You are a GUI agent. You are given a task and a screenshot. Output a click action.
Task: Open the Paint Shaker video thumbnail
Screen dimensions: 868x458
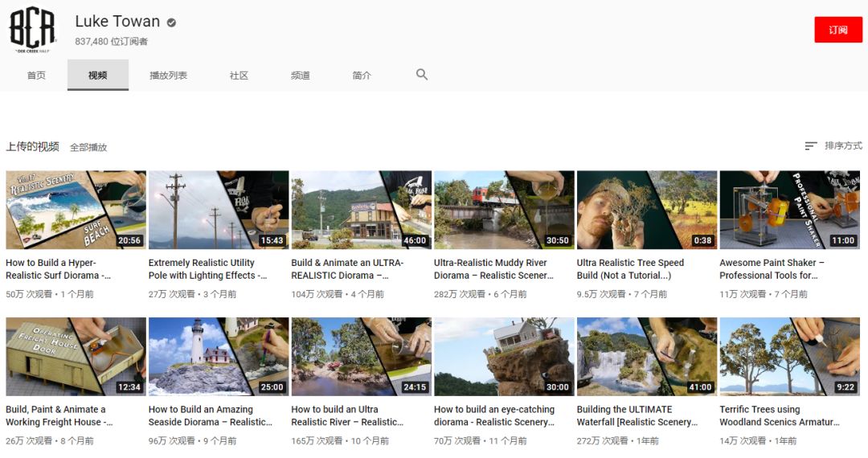coord(789,210)
